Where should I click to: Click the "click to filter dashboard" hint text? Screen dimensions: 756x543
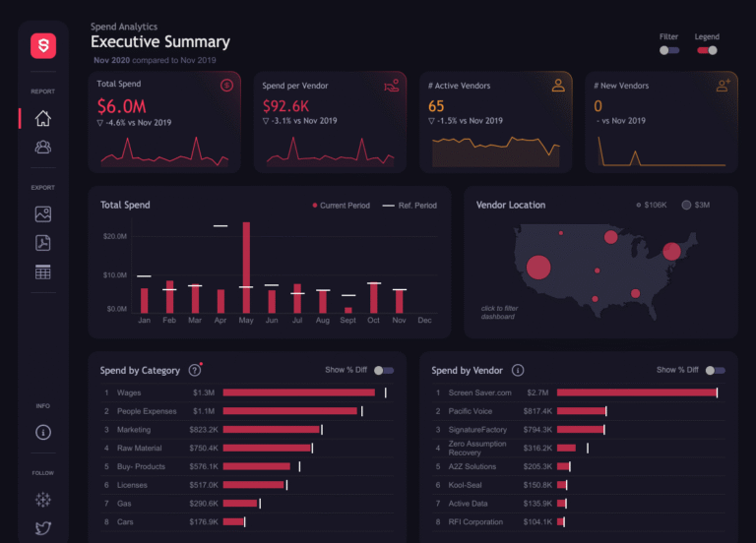(499, 312)
